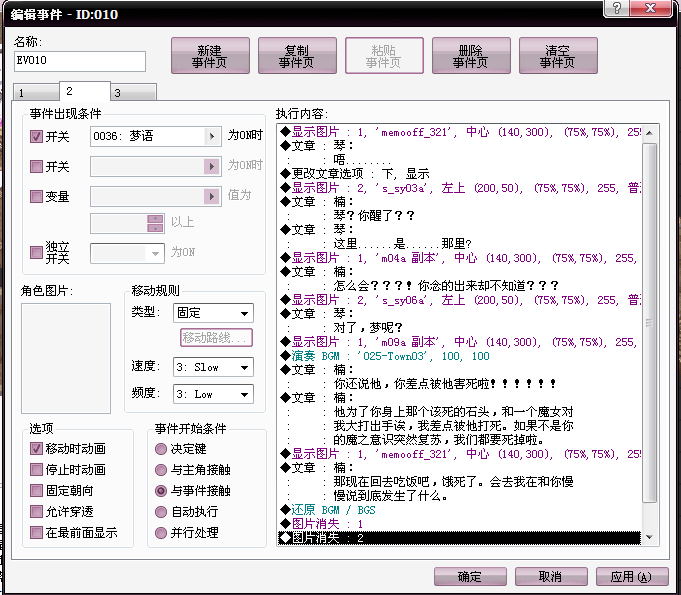Viewport: 681px width, 595px height.
Task: Select event page tab 2
Action: click(84, 91)
